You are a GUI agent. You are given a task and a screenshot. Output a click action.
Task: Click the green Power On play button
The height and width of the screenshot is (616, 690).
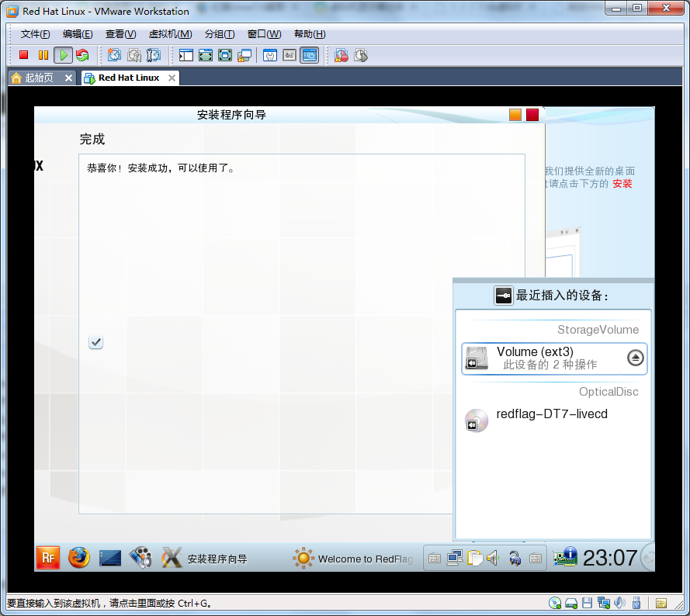[64, 55]
